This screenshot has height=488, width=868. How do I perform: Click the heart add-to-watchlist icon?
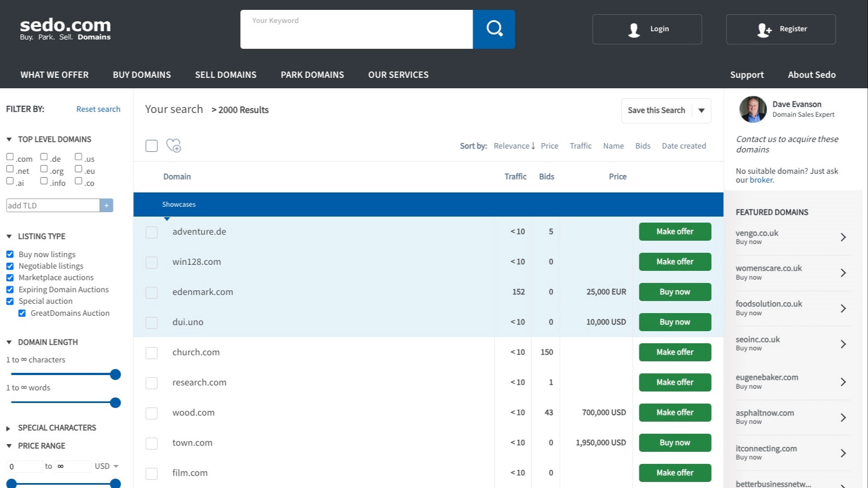pos(174,145)
